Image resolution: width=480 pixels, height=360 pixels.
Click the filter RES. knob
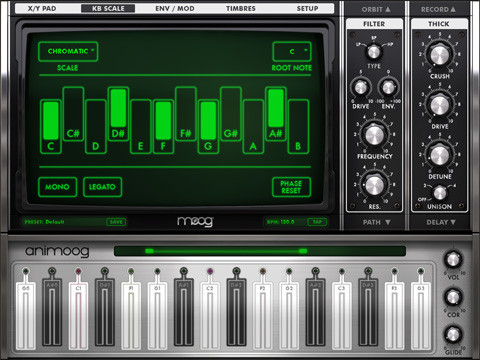click(x=374, y=185)
